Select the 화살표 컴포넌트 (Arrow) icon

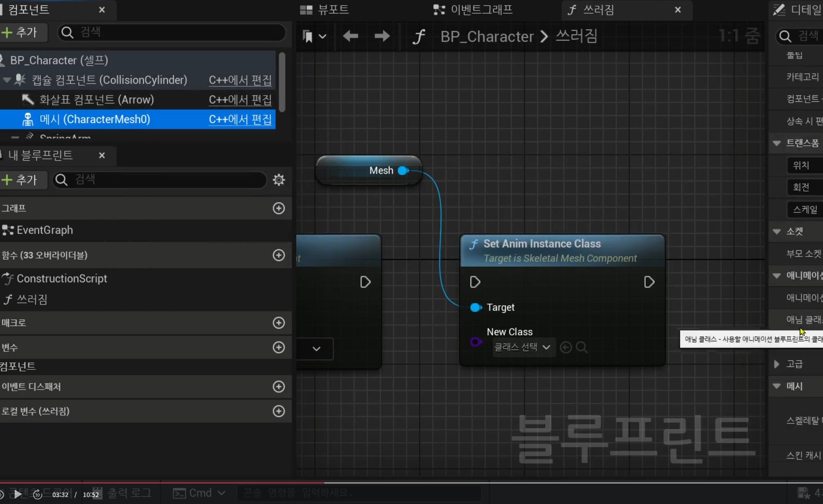28,99
